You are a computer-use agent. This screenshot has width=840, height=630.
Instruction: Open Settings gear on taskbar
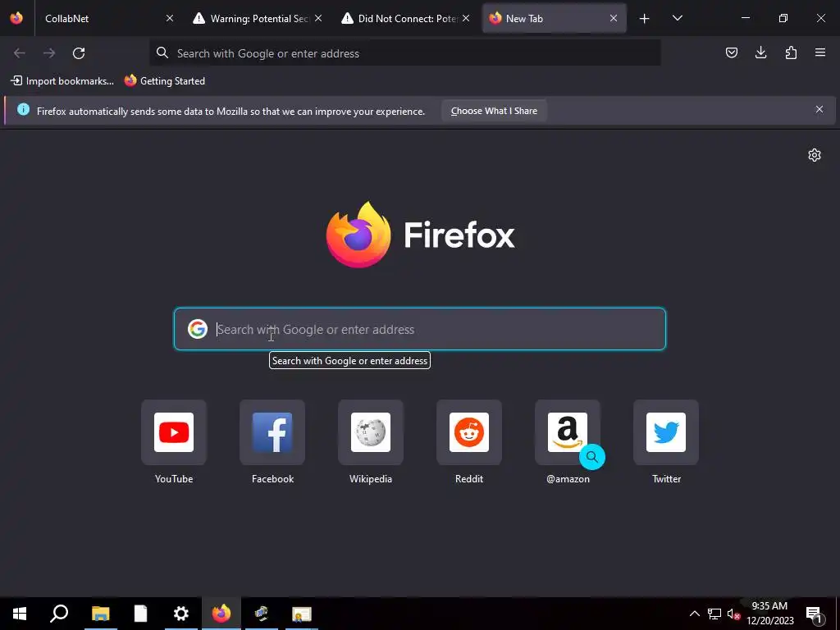click(181, 614)
